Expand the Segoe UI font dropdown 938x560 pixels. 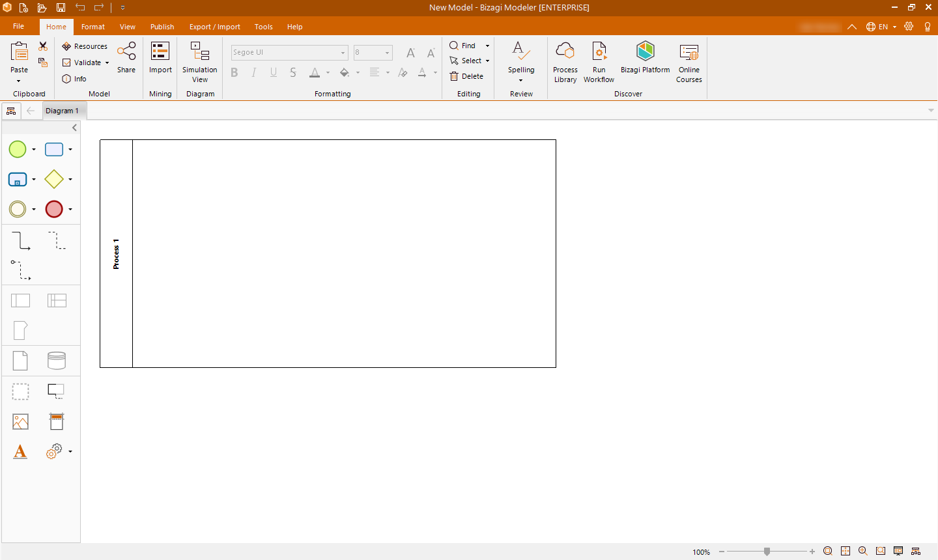click(343, 53)
